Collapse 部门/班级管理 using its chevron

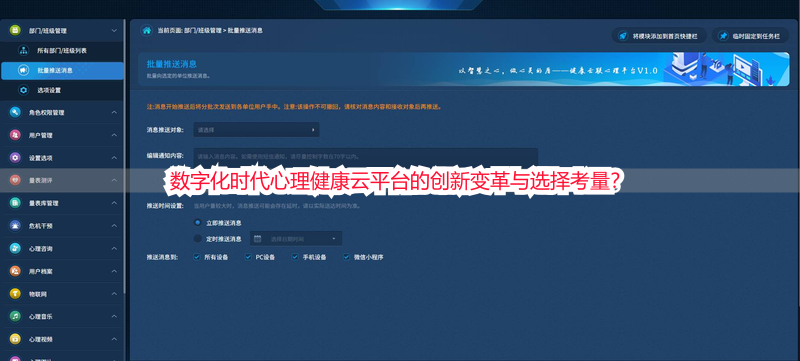pyautogui.click(x=114, y=31)
